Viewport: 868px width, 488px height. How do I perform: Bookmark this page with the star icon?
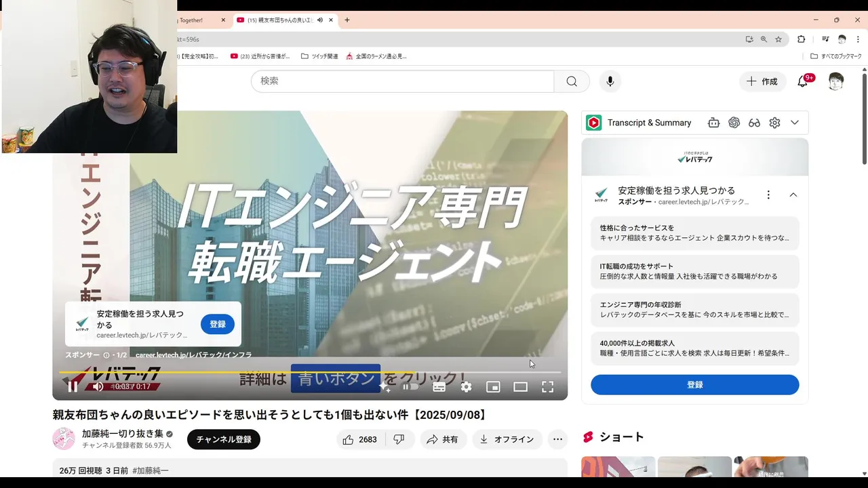click(x=778, y=39)
